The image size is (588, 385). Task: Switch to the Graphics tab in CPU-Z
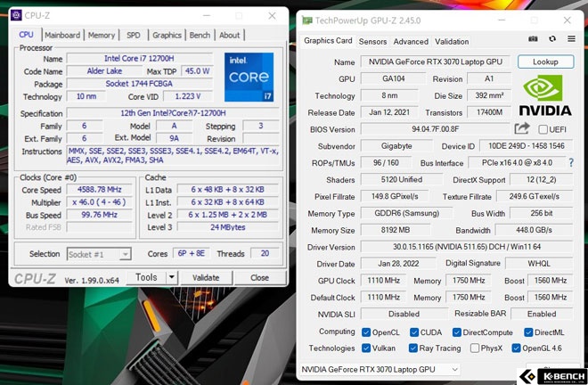(x=167, y=36)
